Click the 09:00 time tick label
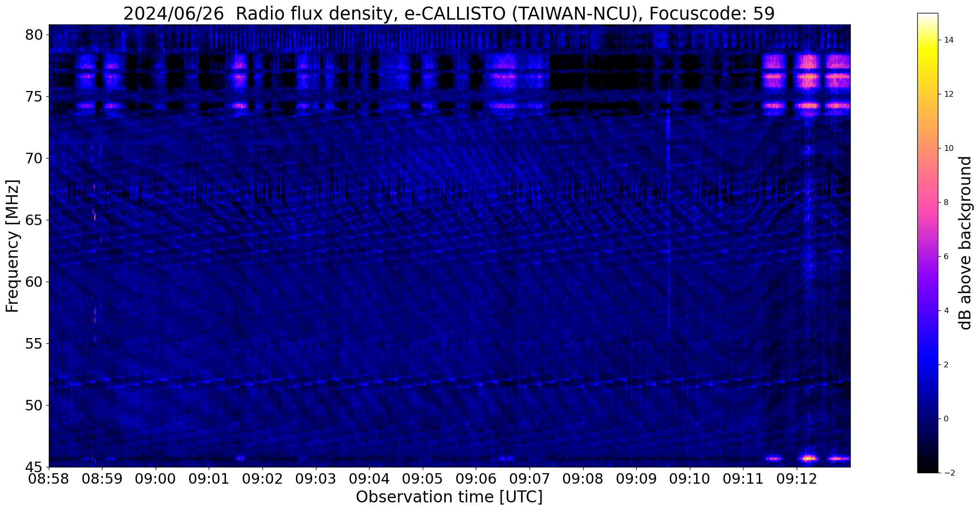 [156, 478]
